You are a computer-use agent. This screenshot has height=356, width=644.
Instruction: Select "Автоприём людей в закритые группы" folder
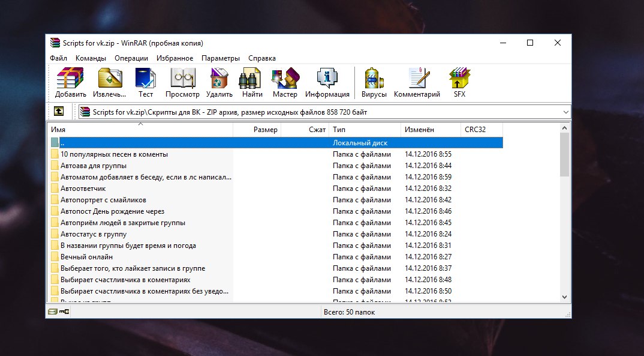point(123,223)
